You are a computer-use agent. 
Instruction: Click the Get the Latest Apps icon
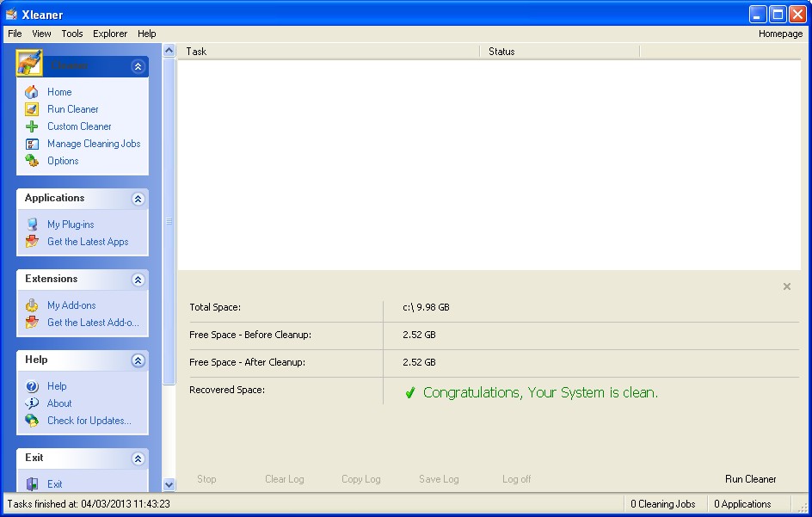point(32,242)
